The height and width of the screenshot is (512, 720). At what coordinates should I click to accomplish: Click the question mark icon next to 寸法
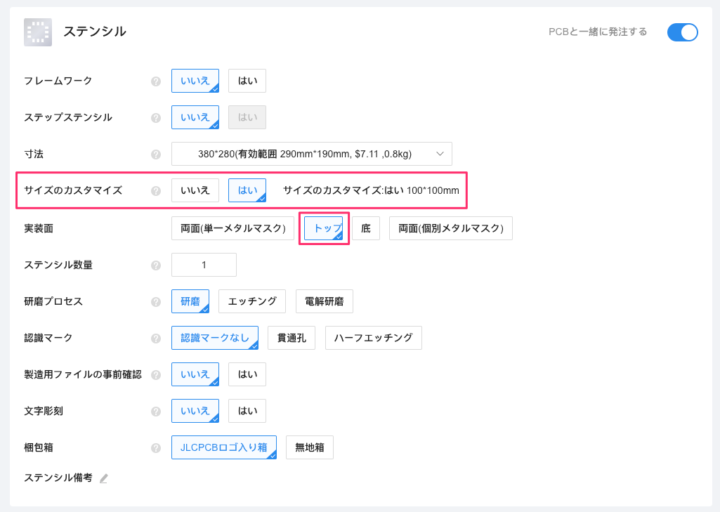(x=156, y=154)
